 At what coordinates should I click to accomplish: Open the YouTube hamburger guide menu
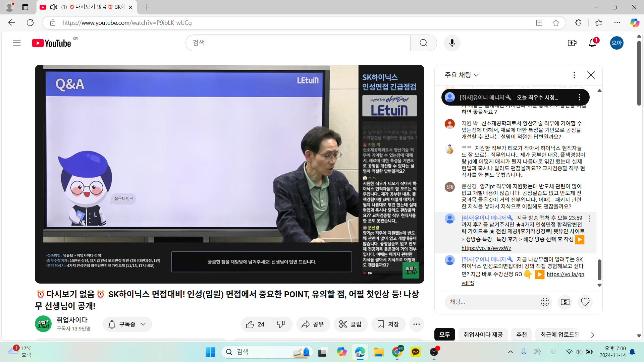tap(17, 43)
